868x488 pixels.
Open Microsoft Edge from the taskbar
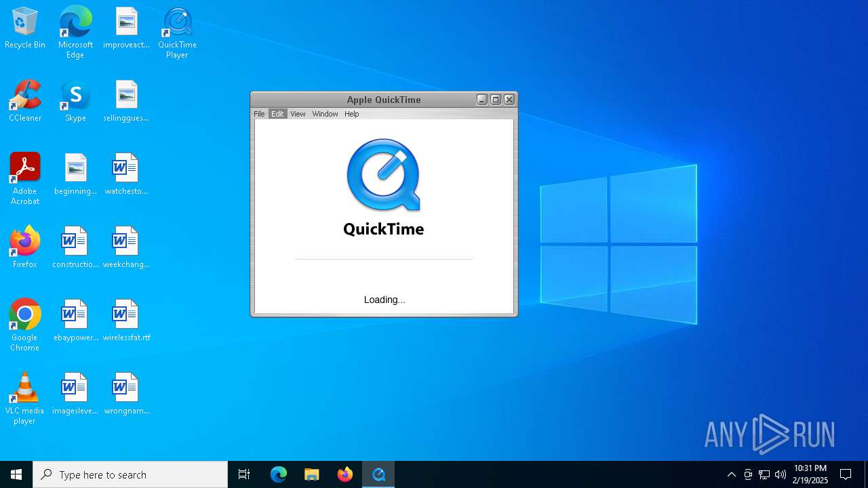278,474
